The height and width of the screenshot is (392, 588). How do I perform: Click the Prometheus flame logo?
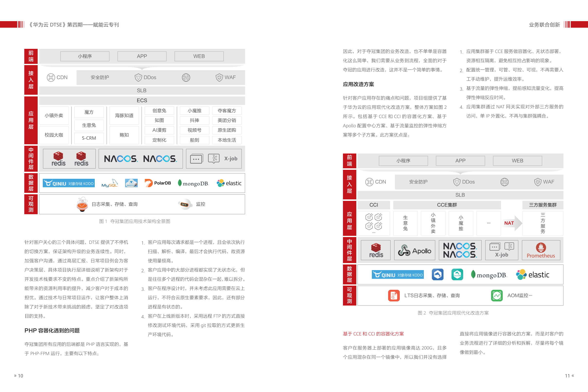(541, 248)
